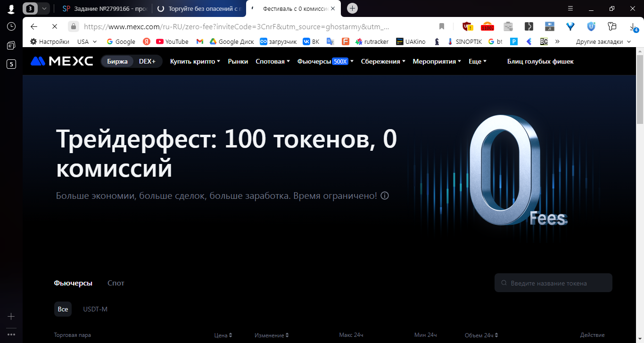
Task: Sort the table by Цена
Action: 223,335
